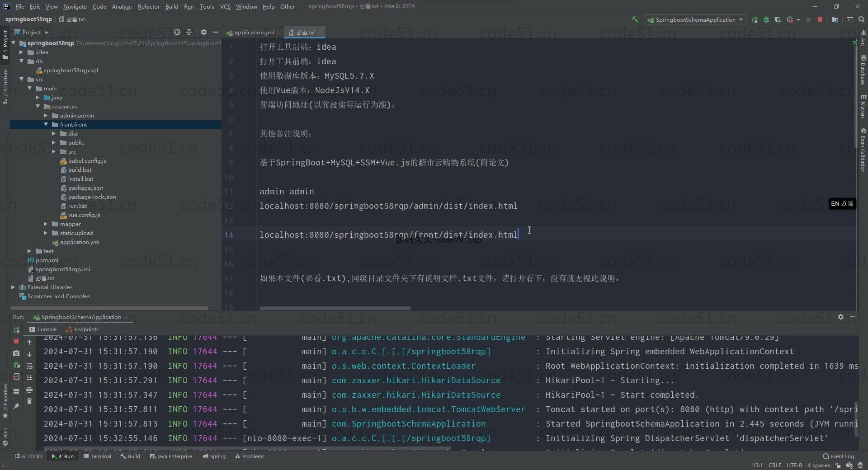Toggle soft-wrap in the console
The height and width of the screenshot is (470, 868).
(29, 366)
